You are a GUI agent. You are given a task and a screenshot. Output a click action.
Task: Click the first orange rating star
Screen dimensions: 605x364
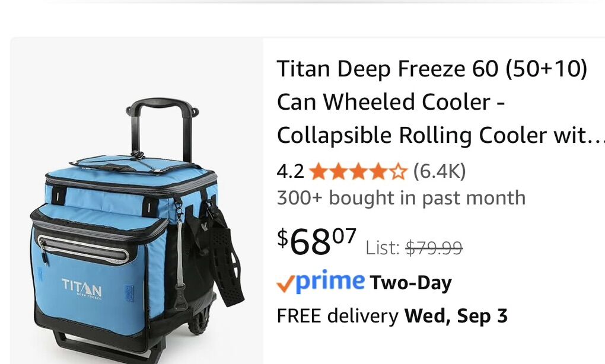pos(319,171)
